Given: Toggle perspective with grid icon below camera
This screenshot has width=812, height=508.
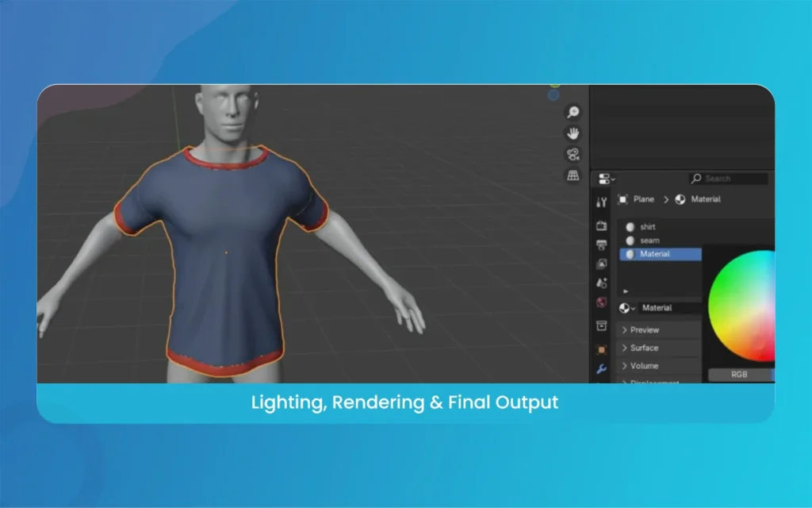Looking at the screenshot, I should click(573, 174).
